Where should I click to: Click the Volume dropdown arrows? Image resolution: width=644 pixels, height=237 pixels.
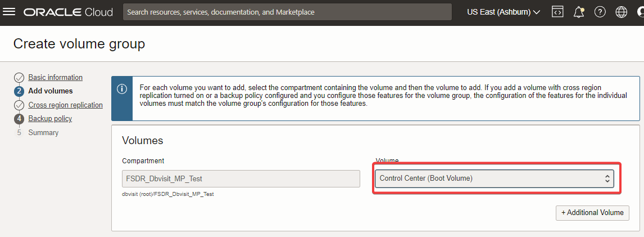pyautogui.click(x=606, y=178)
